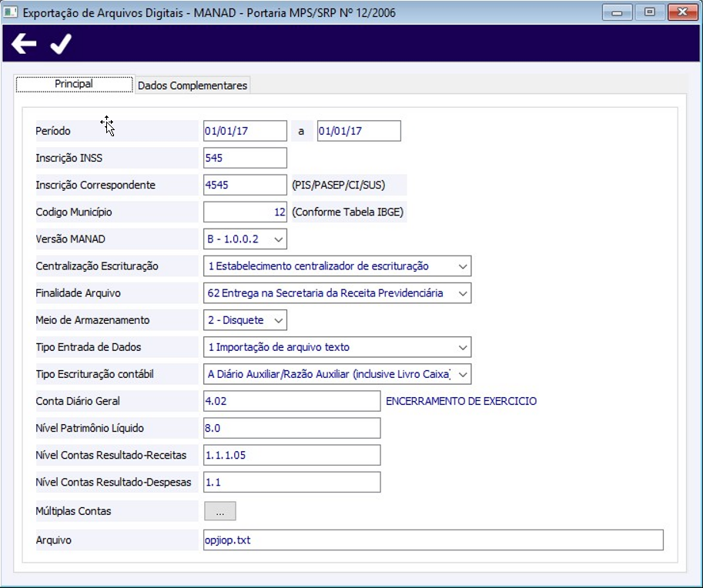703x588 pixels.
Task: Switch to the Principal tab
Action: pyautogui.click(x=75, y=84)
